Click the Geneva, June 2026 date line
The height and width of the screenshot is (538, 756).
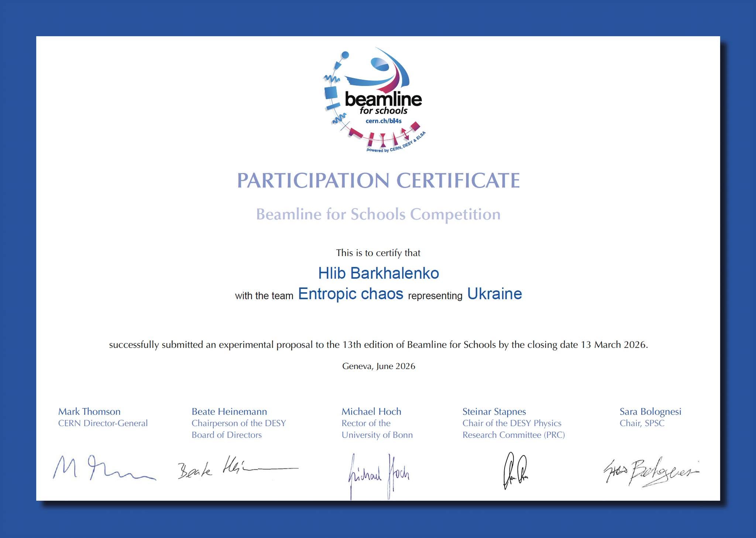coord(378,366)
